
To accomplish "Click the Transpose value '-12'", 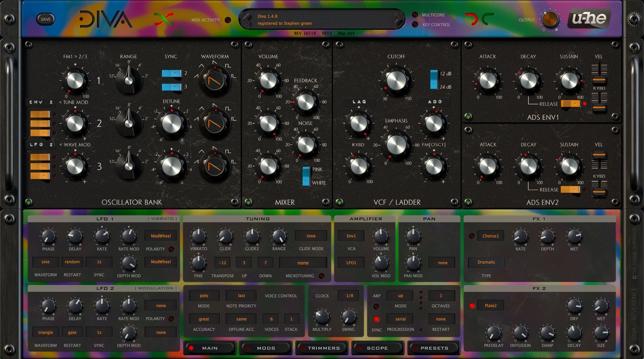I will (x=222, y=262).
